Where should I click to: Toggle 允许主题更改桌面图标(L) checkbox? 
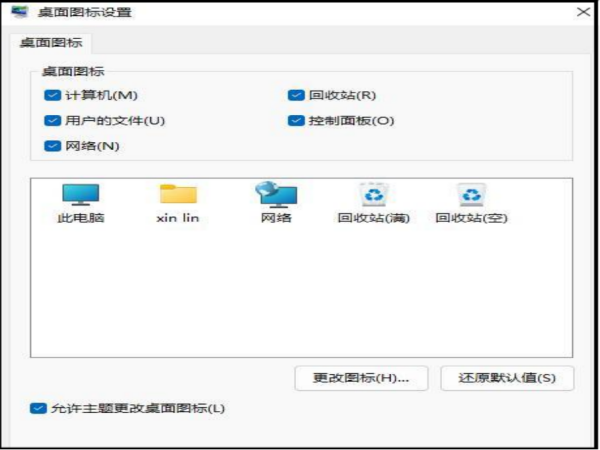(38, 408)
